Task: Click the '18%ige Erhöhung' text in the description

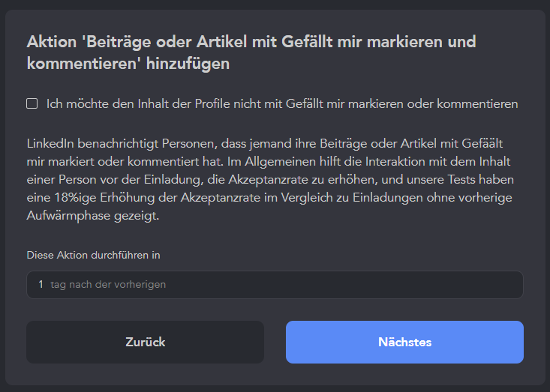Action: tap(104, 198)
